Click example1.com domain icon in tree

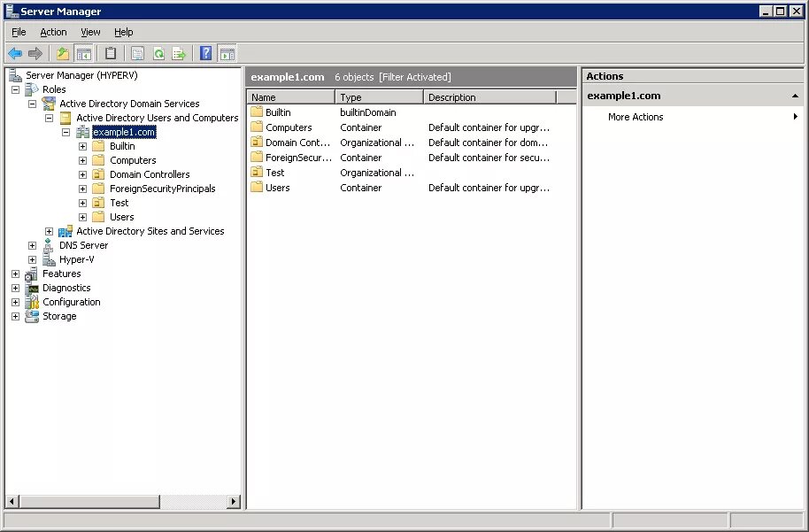click(82, 132)
